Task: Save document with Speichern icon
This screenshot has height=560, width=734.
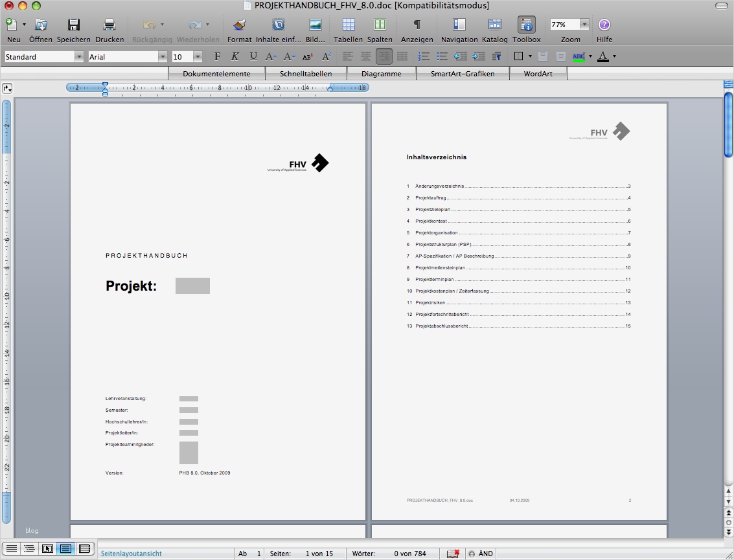Action: pos(73,25)
